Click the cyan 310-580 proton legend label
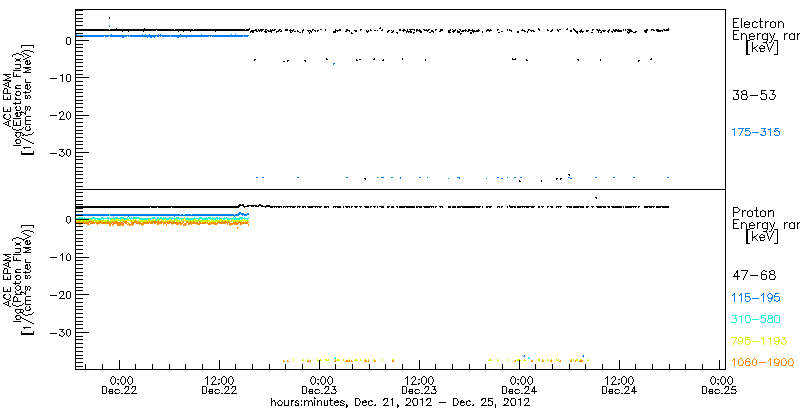The height and width of the screenshot is (410, 800). 756,320
